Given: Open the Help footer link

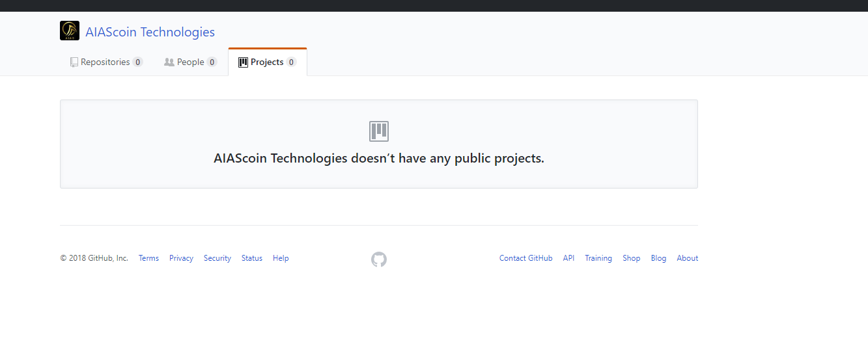Looking at the screenshot, I should 281,258.
